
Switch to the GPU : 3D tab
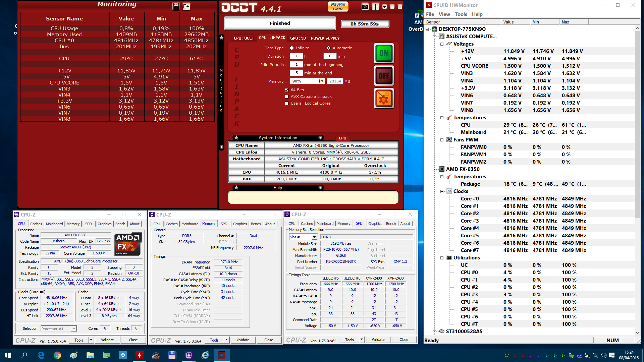tap(298, 38)
